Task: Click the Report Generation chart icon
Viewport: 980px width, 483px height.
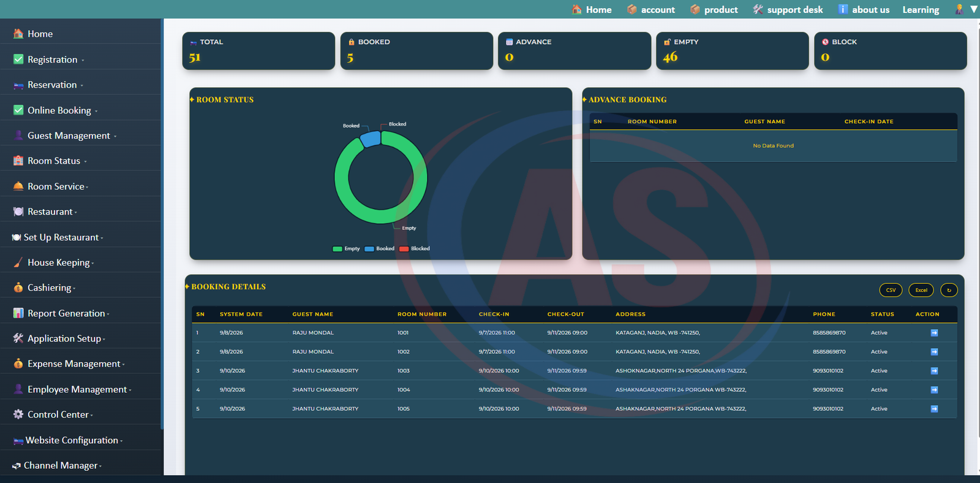Action: [x=18, y=313]
